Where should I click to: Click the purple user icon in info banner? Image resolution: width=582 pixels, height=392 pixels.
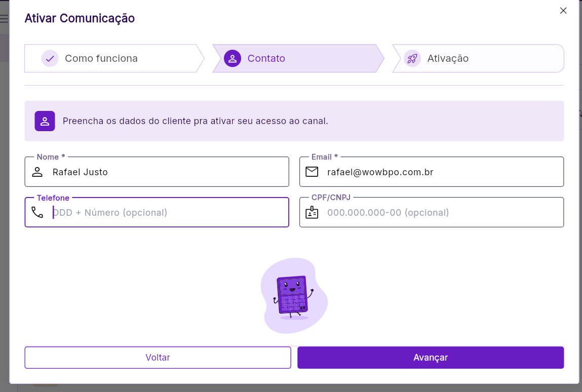[45, 121]
